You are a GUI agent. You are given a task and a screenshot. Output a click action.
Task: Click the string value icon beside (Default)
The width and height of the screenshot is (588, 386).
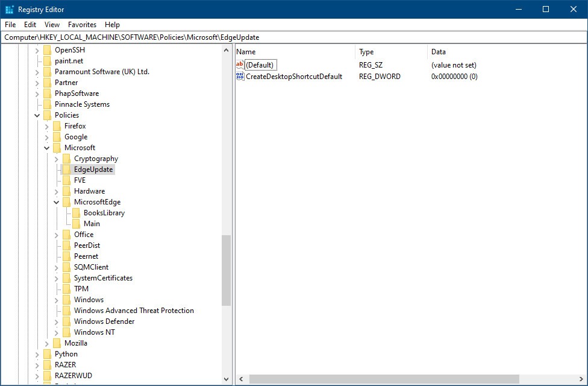tap(240, 65)
